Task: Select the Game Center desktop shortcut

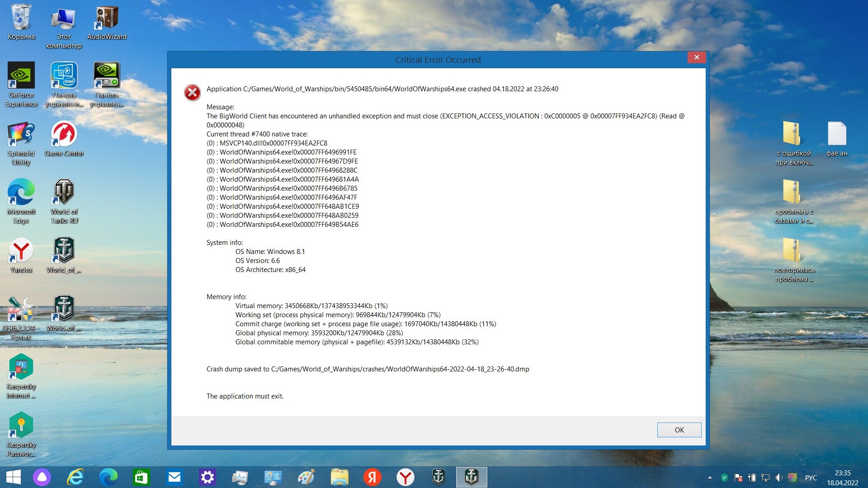Action: (64, 139)
